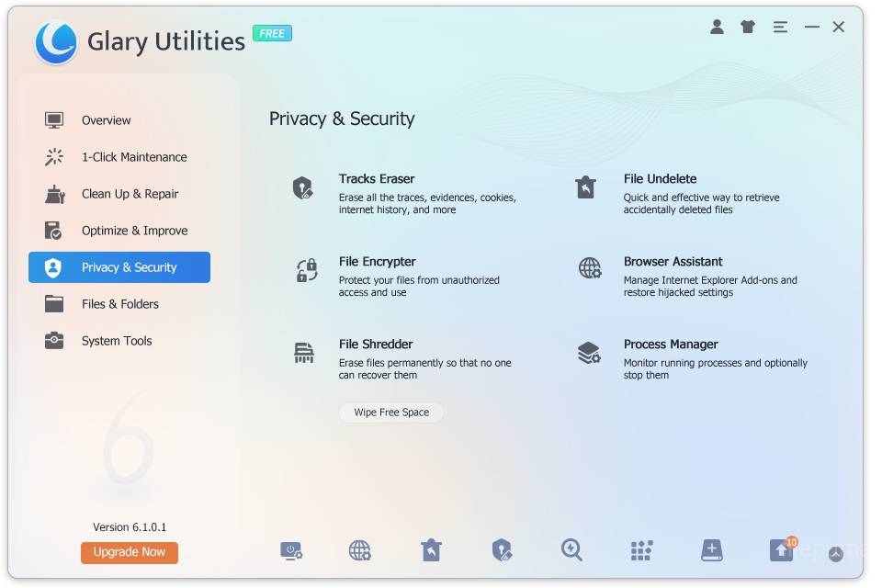Screen dimensions: 882x588
Task: Click the Process Manager layers icon
Action: (x=589, y=353)
